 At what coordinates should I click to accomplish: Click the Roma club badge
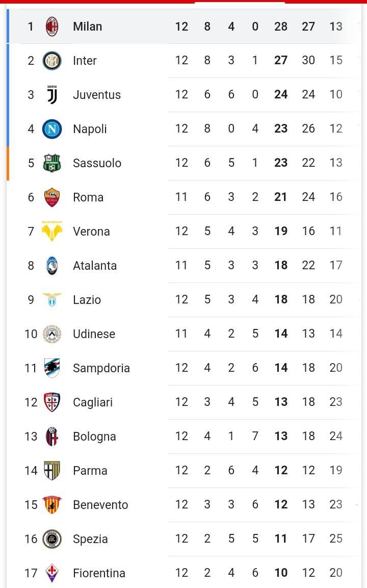click(51, 197)
